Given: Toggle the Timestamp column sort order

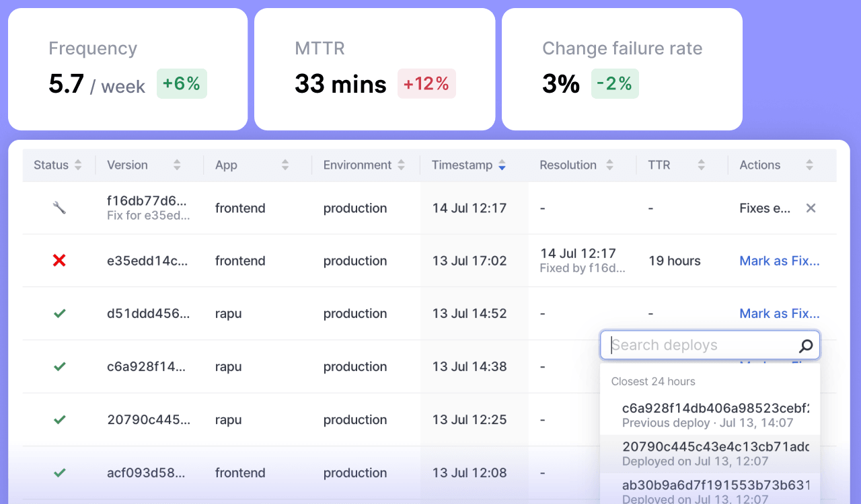Looking at the screenshot, I should click(x=502, y=165).
